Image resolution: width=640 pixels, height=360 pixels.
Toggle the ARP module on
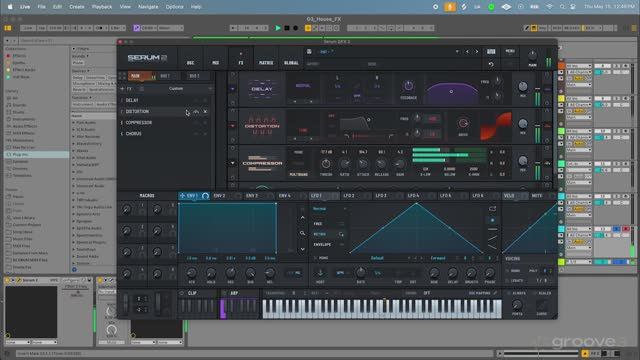[x=224, y=293]
